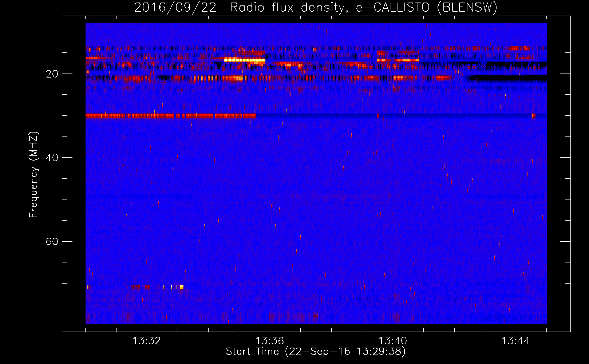This screenshot has height=364, width=589.
Task: Click the 40 MHz frequency tick label
Action: 52,158
